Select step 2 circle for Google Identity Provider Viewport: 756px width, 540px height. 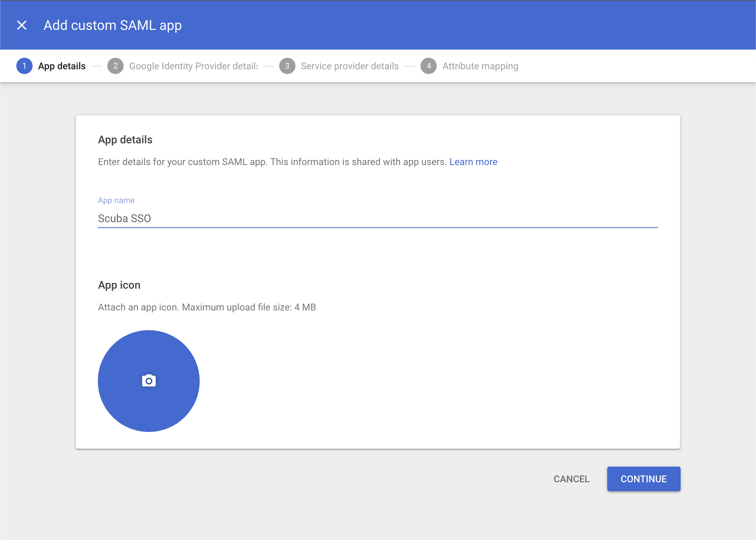115,66
